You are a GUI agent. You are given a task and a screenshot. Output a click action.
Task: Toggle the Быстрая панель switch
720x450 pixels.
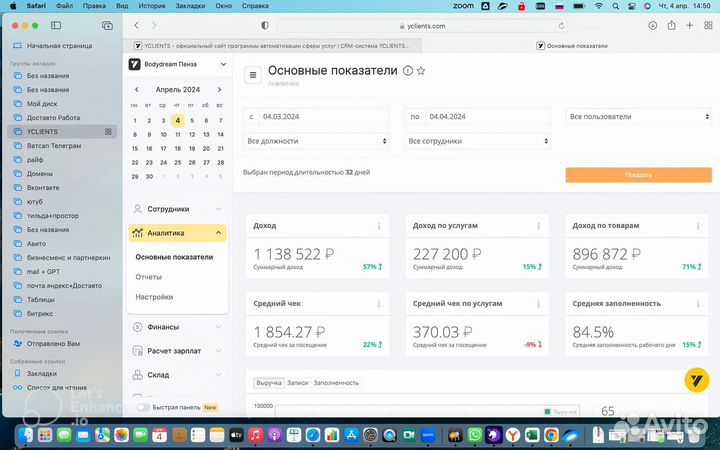(145, 407)
